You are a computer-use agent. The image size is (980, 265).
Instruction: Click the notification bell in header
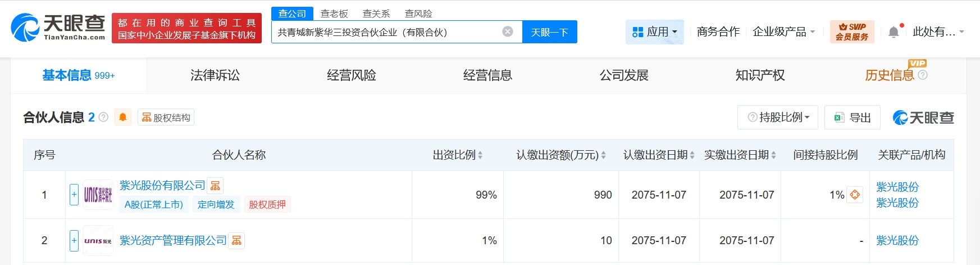(x=894, y=32)
